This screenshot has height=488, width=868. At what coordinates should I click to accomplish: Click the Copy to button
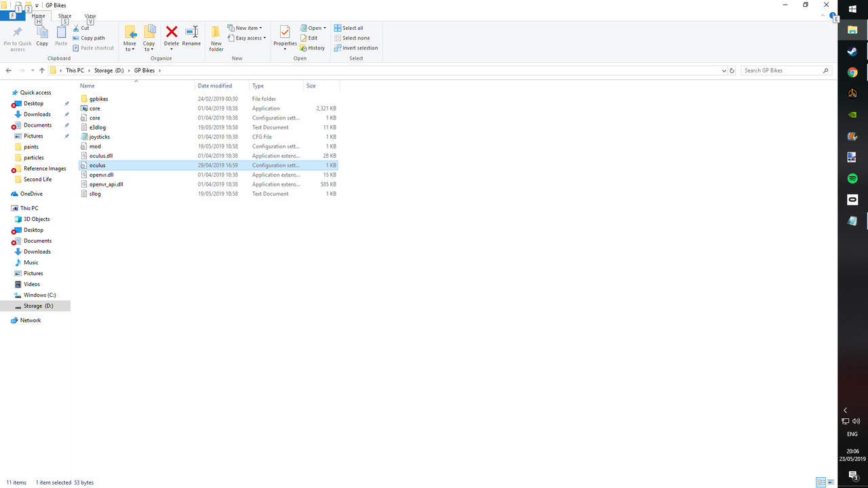pyautogui.click(x=149, y=38)
